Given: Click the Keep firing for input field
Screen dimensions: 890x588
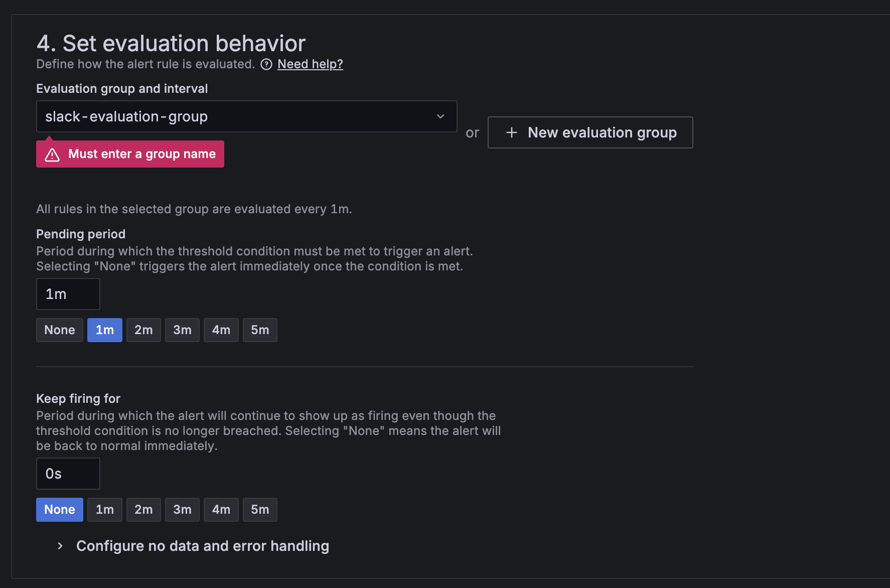Looking at the screenshot, I should click(x=68, y=474).
